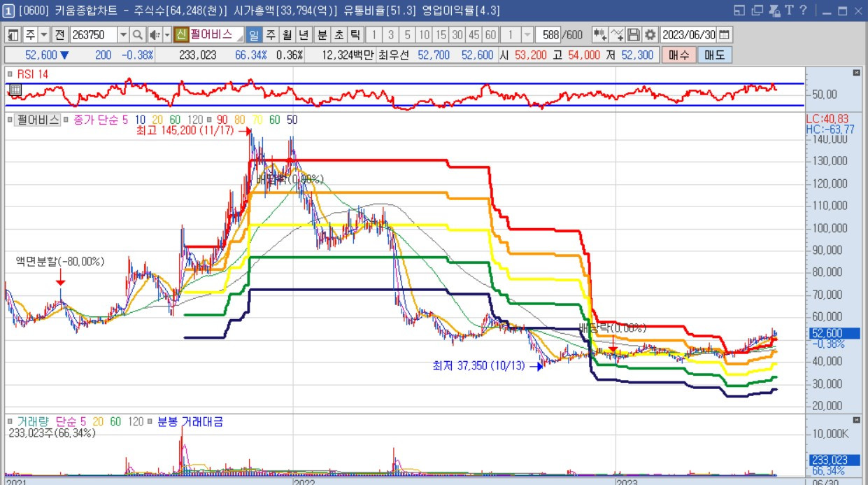
Task: Click the 매도 sell button
Action: pyautogui.click(x=715, y=55)
